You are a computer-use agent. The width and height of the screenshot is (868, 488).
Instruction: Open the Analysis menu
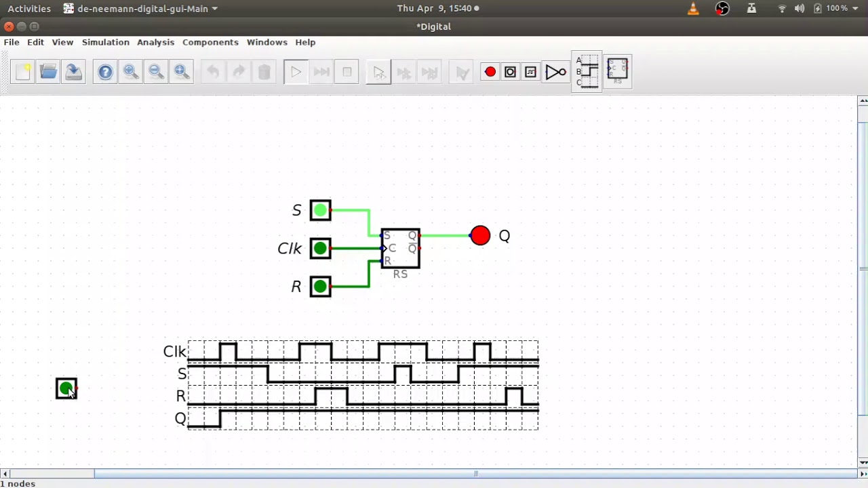tap(155, 42)
